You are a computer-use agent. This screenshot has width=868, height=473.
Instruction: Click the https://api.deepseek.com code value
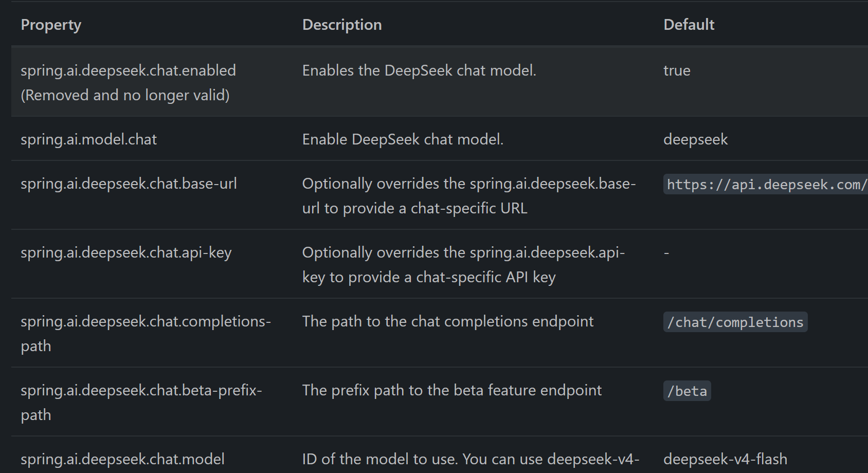766,185
